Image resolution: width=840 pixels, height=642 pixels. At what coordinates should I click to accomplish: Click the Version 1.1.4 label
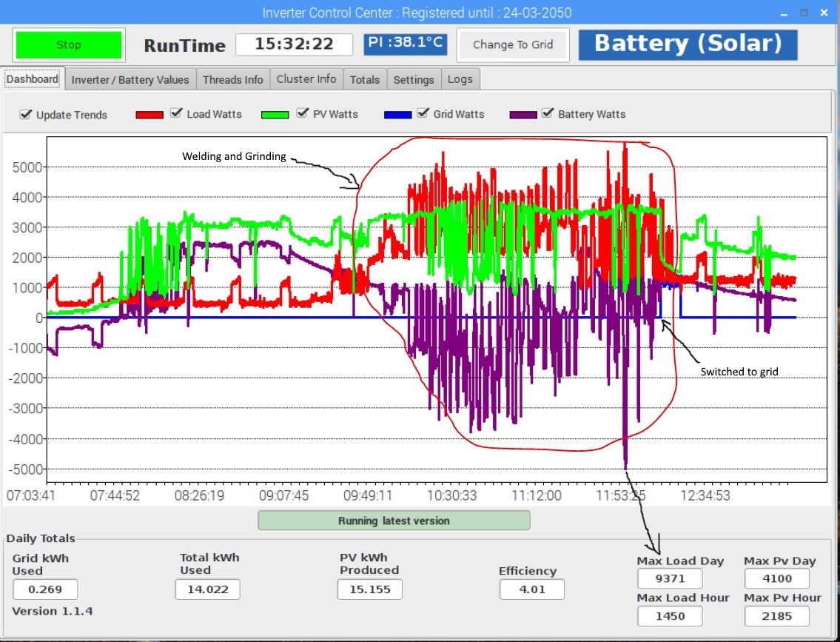coord(53,612)
